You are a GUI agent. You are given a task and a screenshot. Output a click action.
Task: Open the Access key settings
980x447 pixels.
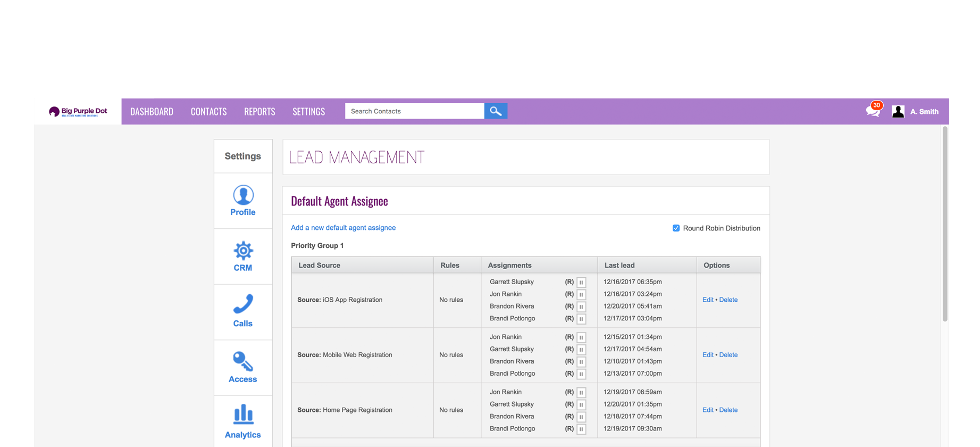[243, 362]
